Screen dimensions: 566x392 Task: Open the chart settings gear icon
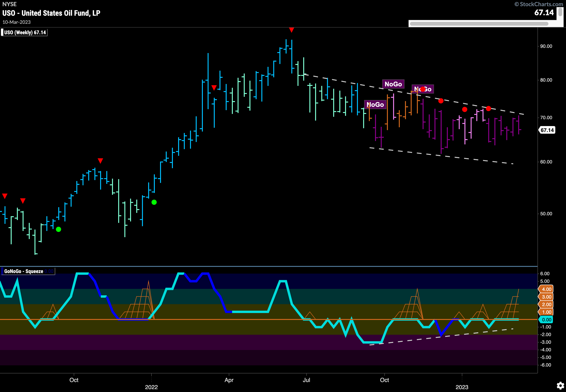click(x=560, y=385)
